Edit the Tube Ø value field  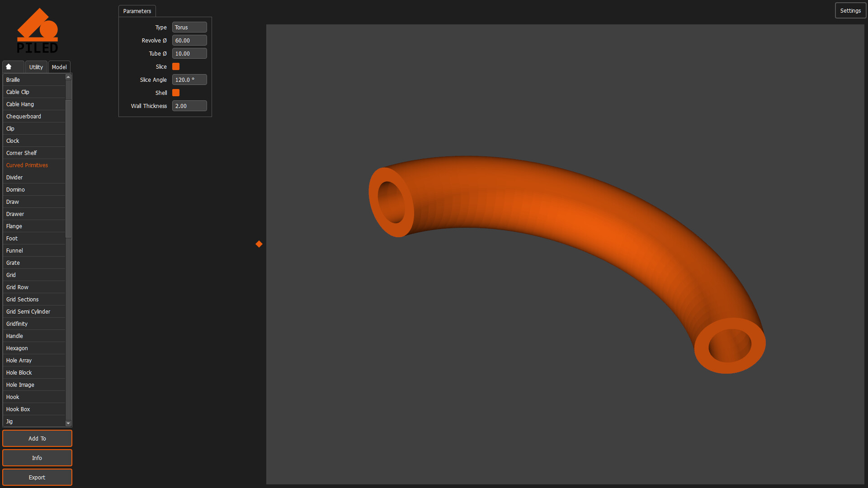pyautogui.click(x=189, y=54)
